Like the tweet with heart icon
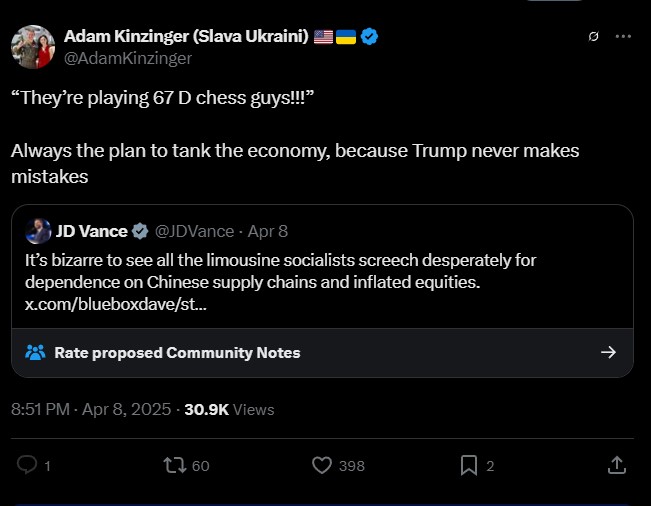This screenshot has height=506, width=651. [322, 465]
